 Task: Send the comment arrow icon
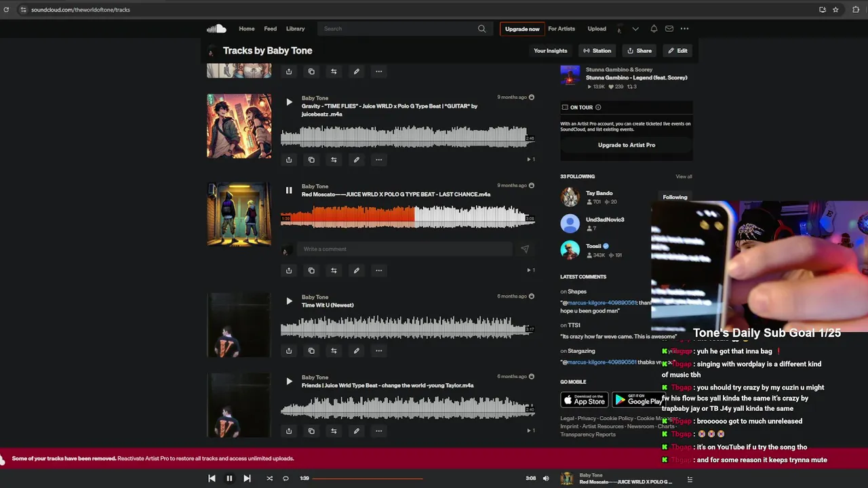(524, 249)
